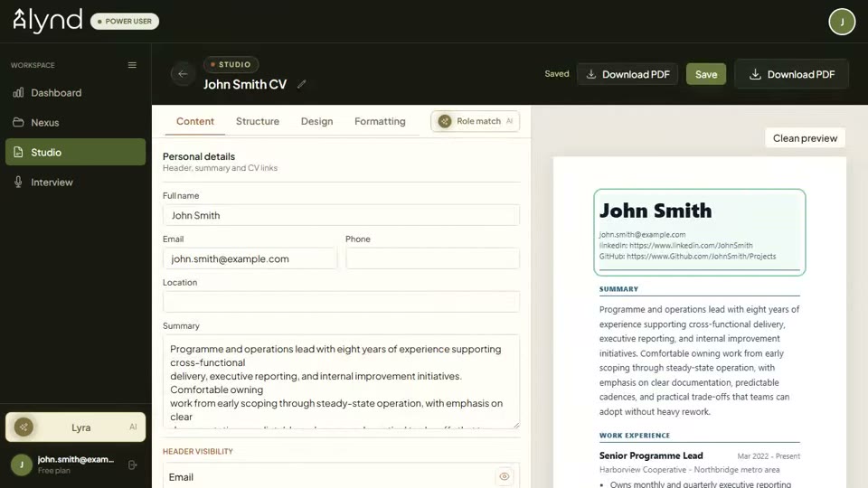Focus the Email input field
This screenshot has height=488, width=868.
(250, 258)
